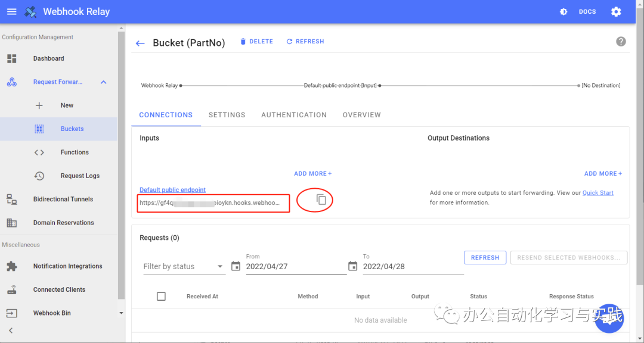The width and height of the screenshot is (644, 343).
Task: Click the Buckets dotted grid icon
Action: pos(39,129)
